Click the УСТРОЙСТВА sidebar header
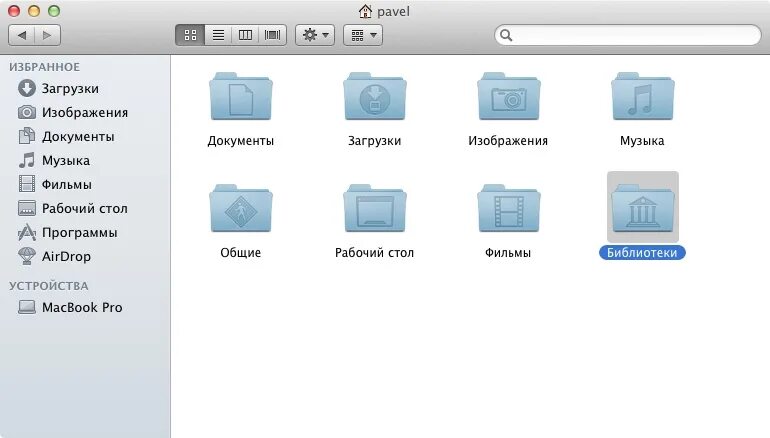The width and height of the screenshot is (770, 438). coord(49,286)
